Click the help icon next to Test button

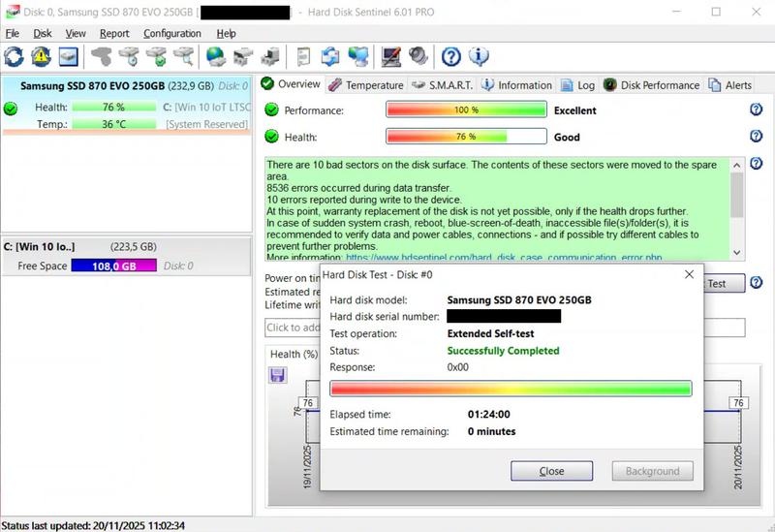pyautogui.click(x=756, y=282)
